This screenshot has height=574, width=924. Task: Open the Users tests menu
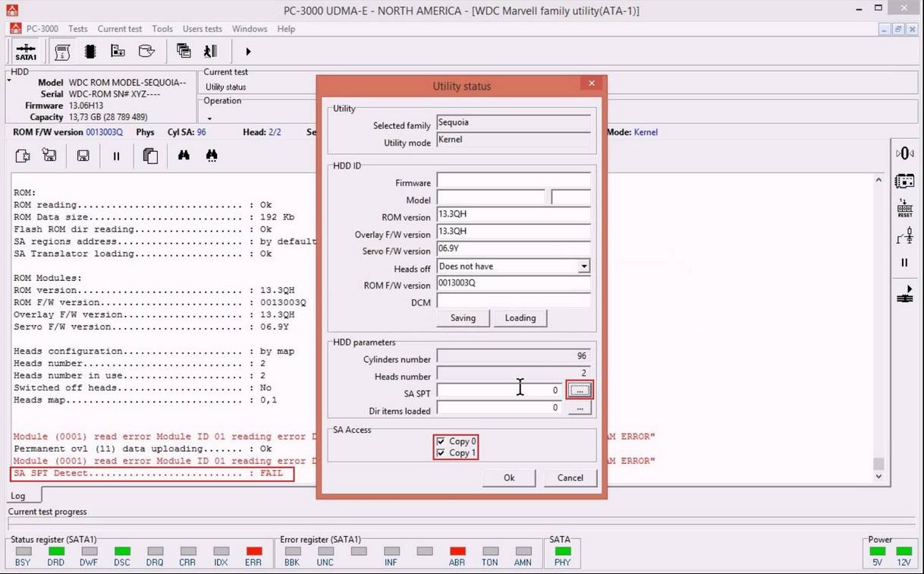click(202, 29)
